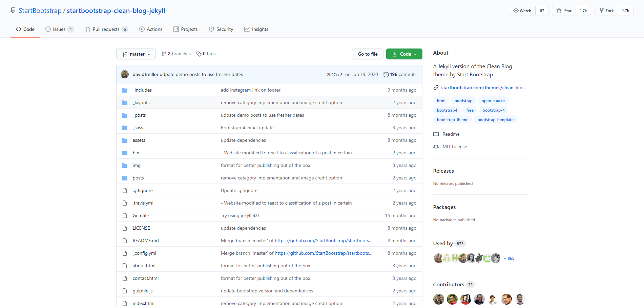
Task: Open the 'Update .gitignore' commit message
Action: (239, 190)
